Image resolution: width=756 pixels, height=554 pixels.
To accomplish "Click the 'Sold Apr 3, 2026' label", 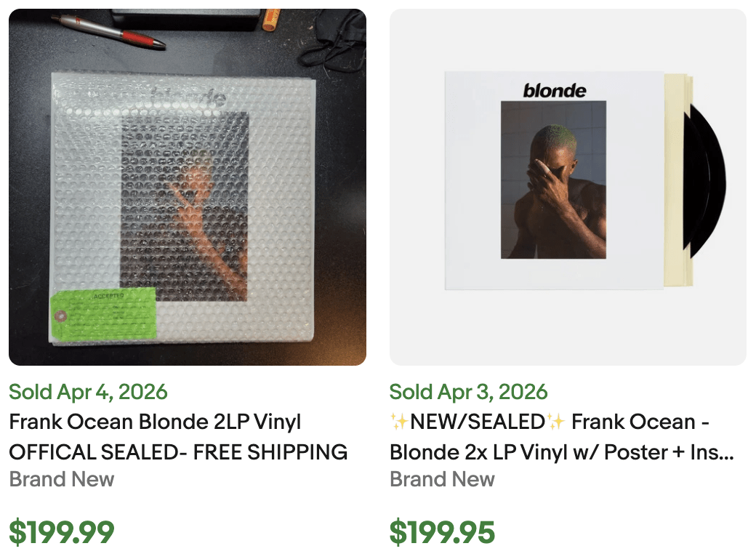I will tap(469, 392).
